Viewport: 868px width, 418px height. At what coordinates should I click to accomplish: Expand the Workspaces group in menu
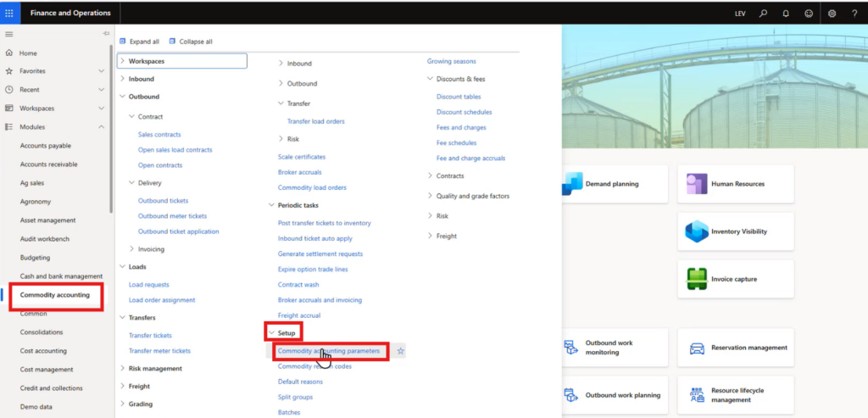(122, 61)
